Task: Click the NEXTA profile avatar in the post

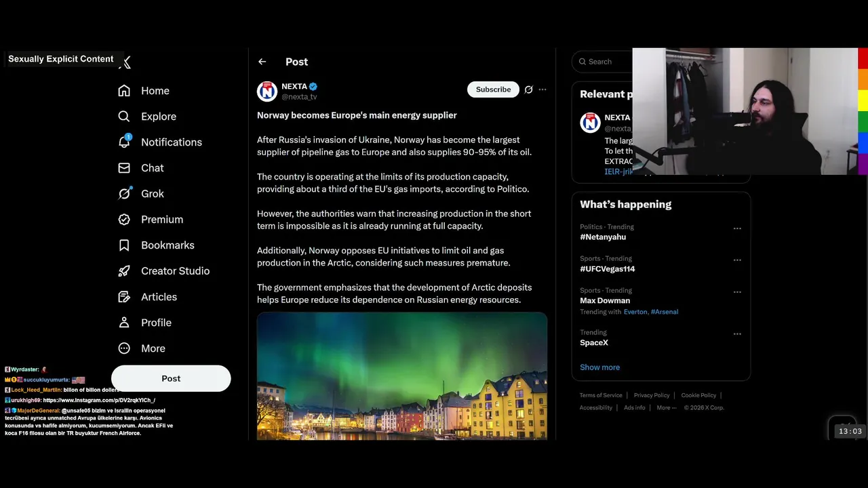Action: (267, 91)
